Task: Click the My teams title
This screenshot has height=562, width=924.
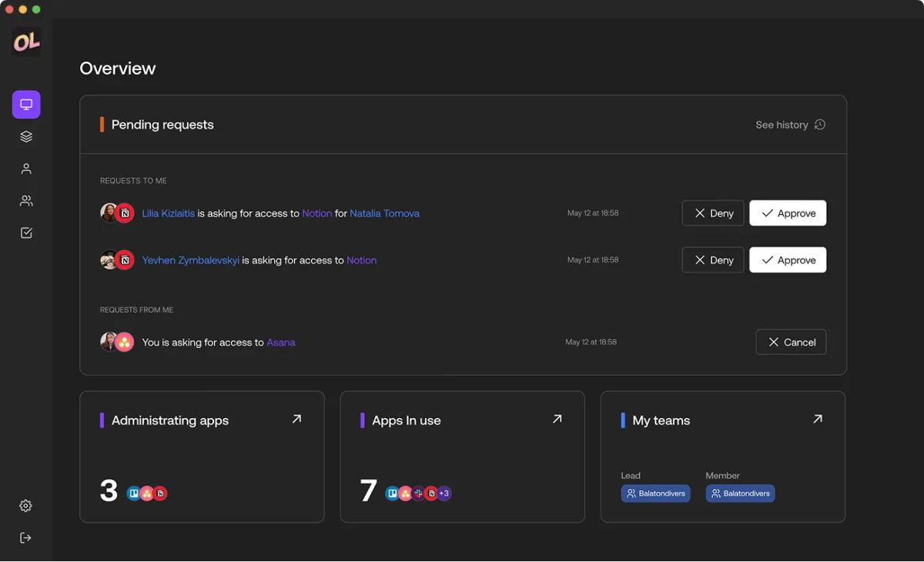Action: (x=661, y=420)
